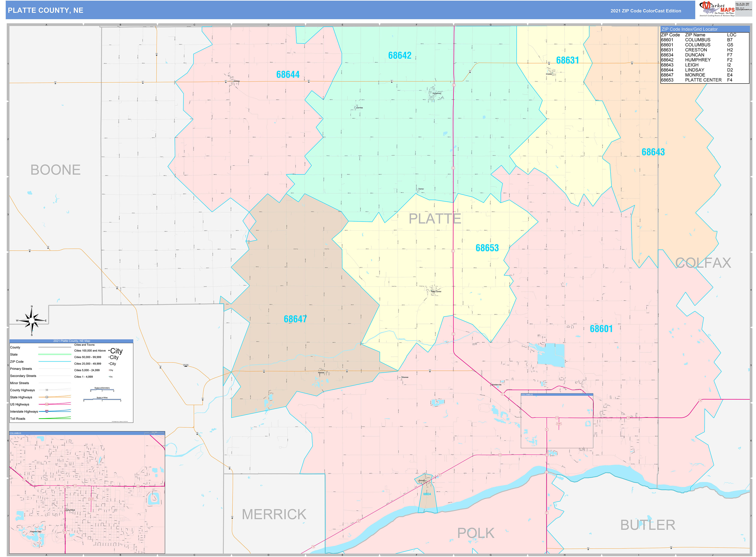Click the MarketMaps logo in the header
The height and width of the screenshot is (557, 756).
[x=717, y=9]
